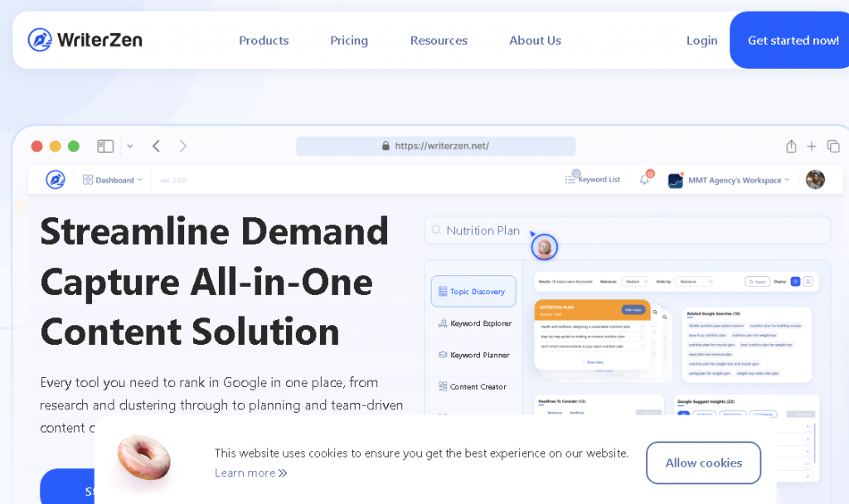Screen dimensions: 849x504
Task: Click Headlines To Consider heading
Action: coord(562,401)
